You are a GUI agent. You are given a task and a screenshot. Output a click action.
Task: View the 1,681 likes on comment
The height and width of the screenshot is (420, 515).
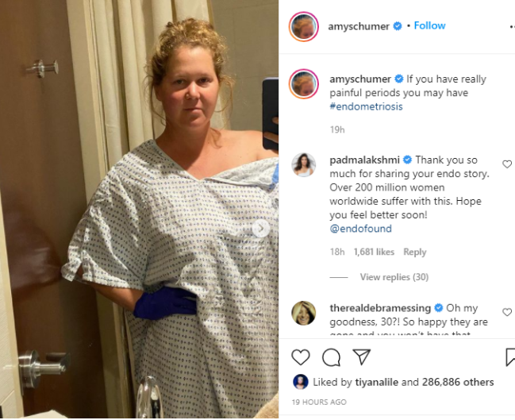click(374, 252)
